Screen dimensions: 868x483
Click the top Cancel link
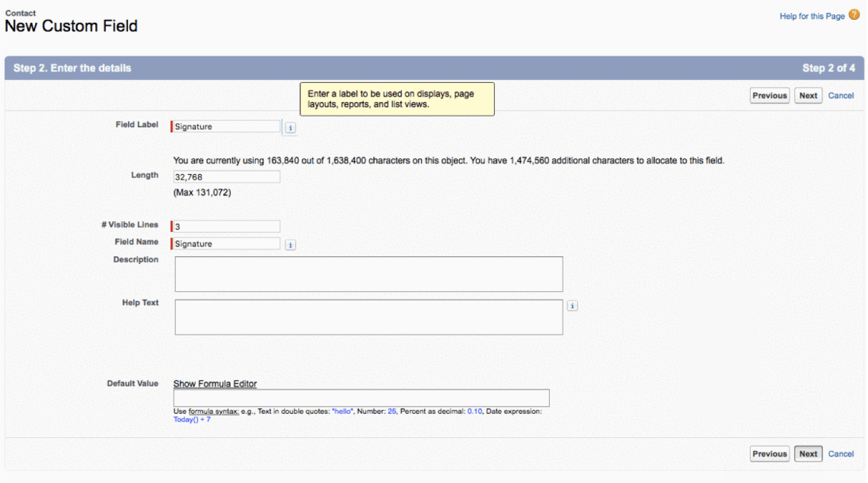[x=841, y=96]
